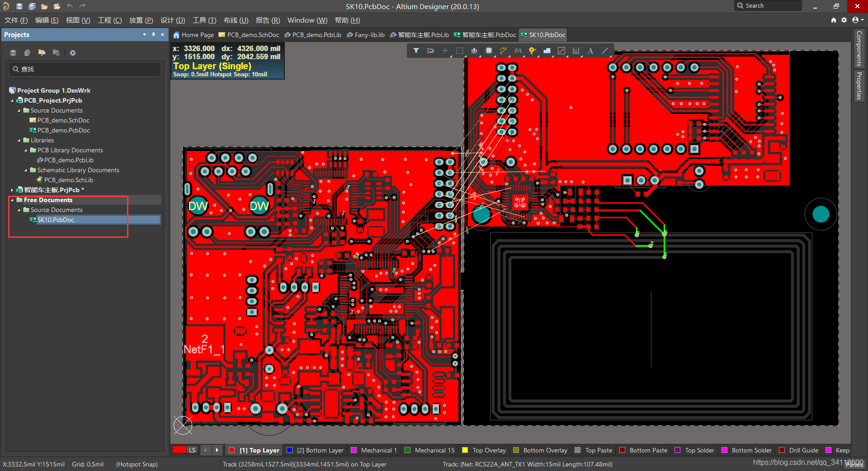Viewport: 868px width, 471px height.
Task: Activate the Interactive Routing tool
Action: point(503,51)
